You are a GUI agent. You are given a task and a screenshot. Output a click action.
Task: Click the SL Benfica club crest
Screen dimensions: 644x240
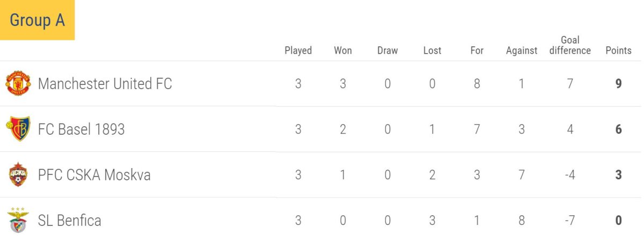coord(18,220)
